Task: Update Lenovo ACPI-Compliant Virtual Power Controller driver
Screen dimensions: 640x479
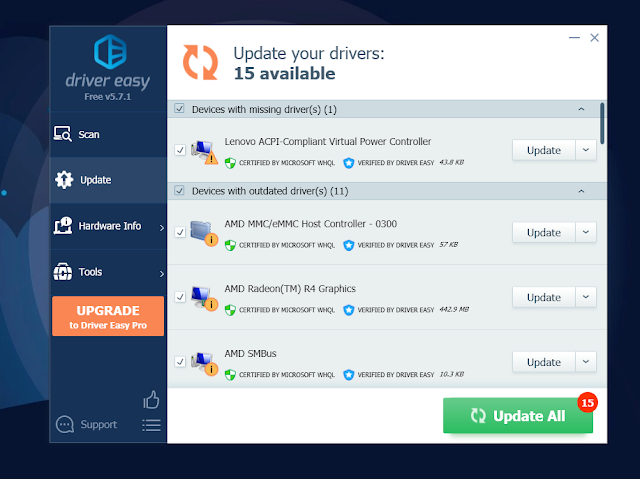Action: click(x=544, y=150)
